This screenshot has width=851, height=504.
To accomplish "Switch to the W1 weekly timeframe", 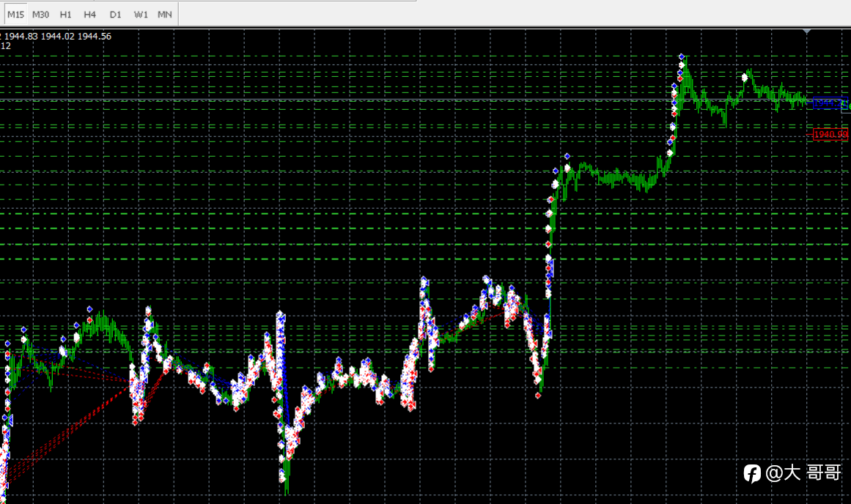I will click(x=141, y=15).
